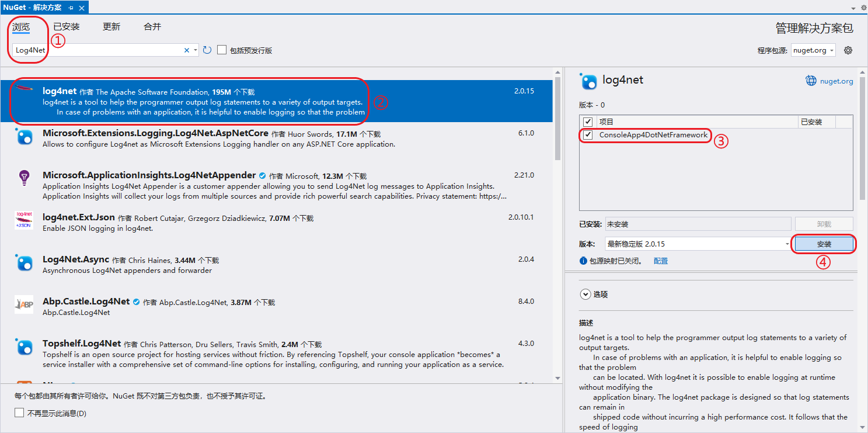The image size is (868, 433).
Task: Select Microsoft.ApplicationInsights.Log4NetAppender package row
Action: 277,186
